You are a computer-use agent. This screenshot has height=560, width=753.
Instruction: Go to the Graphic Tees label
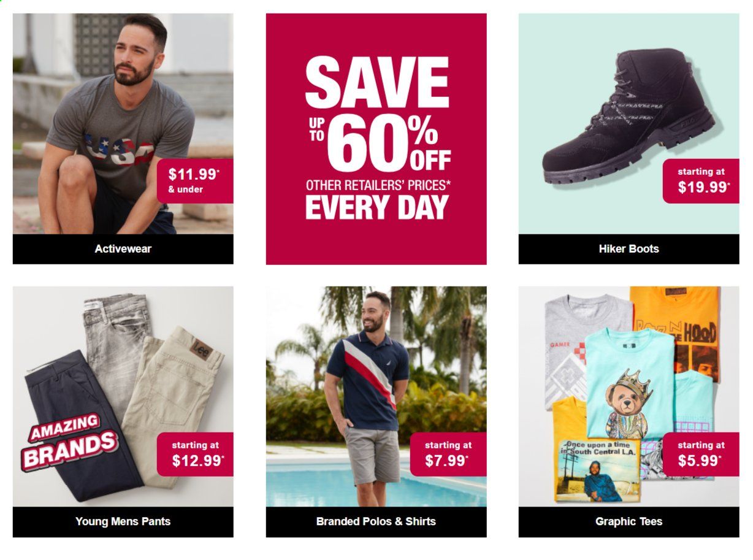pyautogui.click(x=629, y=522)
